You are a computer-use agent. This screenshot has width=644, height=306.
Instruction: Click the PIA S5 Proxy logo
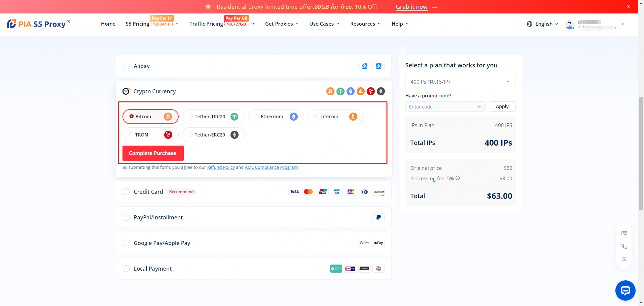tap(38, 24)
